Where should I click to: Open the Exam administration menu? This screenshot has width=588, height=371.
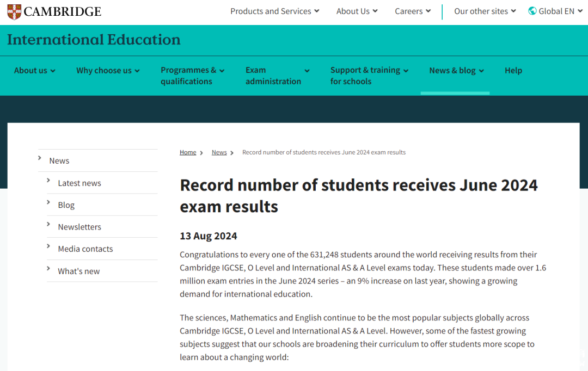tap(278, 76)
